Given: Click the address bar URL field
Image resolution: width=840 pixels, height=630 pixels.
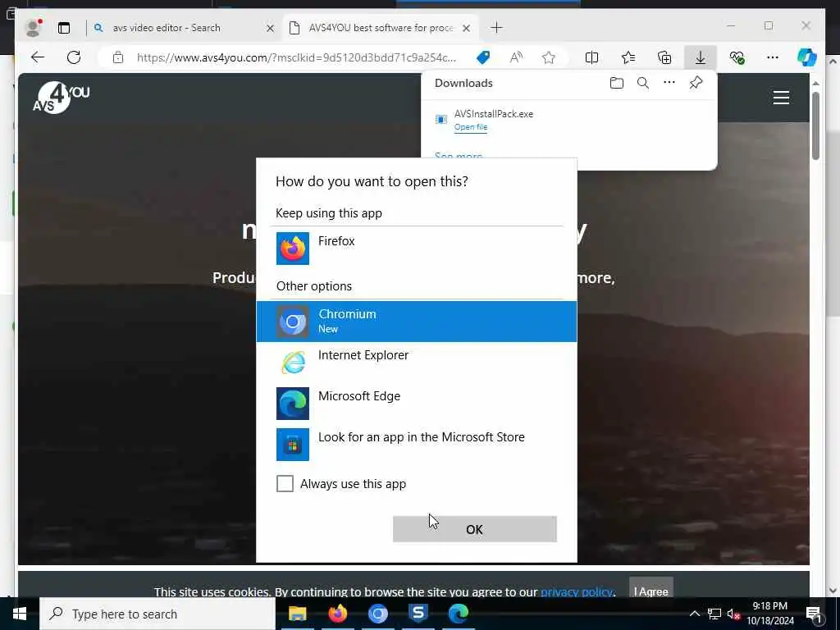Looking at the screenshot, I should pos(296,57).
